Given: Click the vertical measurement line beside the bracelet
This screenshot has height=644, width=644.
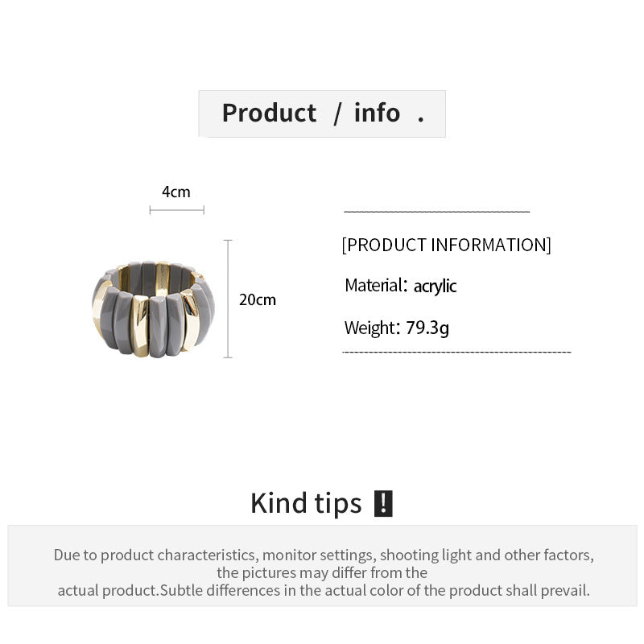Looking at the screenshot, I should (x=228, y=299).
